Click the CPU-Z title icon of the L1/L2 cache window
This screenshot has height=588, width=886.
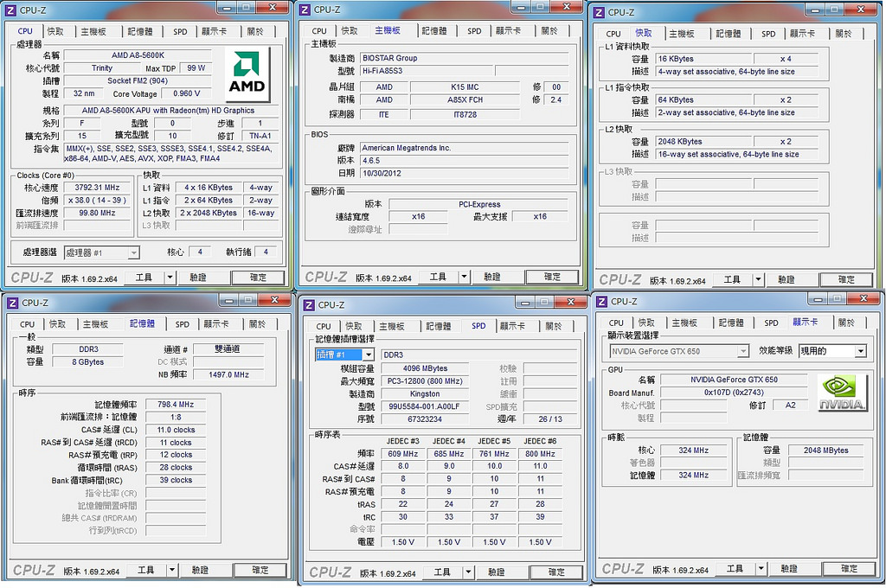pos(599,12)
